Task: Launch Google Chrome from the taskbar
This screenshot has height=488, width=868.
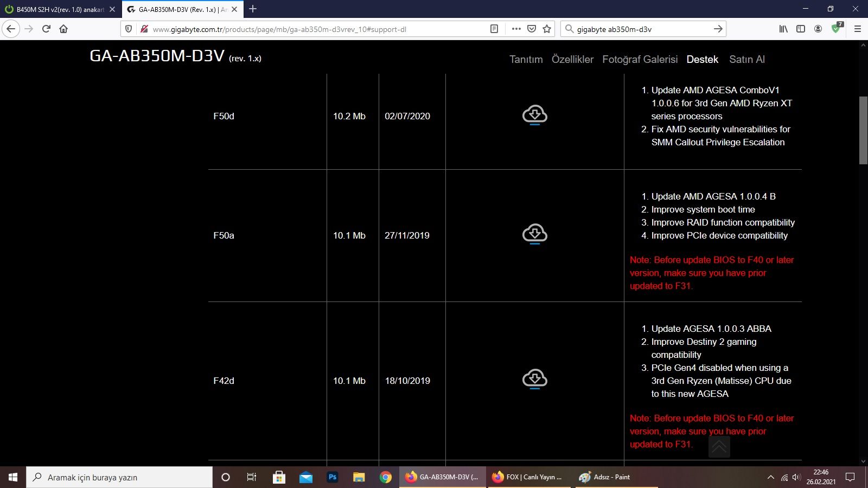Action: point(386,477)
